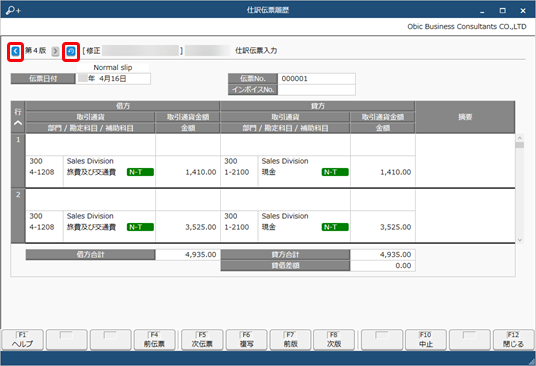Viewport: 536px width, 366px height.
Task: Click row 1 credit account 現金
Action: (x=269, y=172)
